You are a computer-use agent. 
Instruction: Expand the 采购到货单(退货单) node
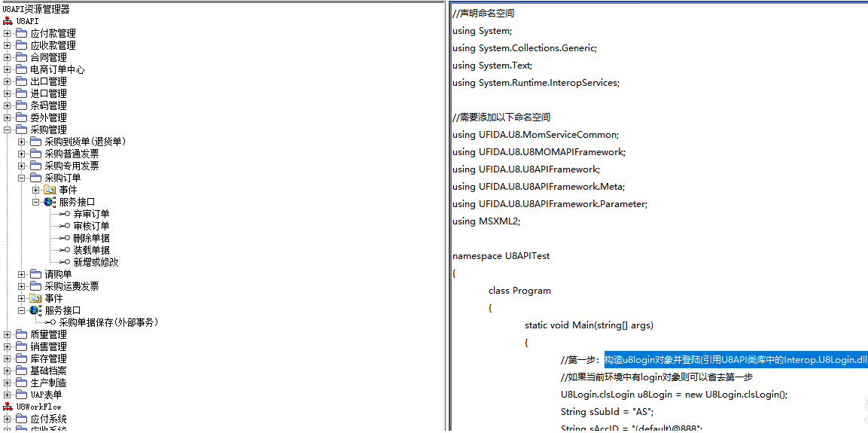tap(21, 142)
